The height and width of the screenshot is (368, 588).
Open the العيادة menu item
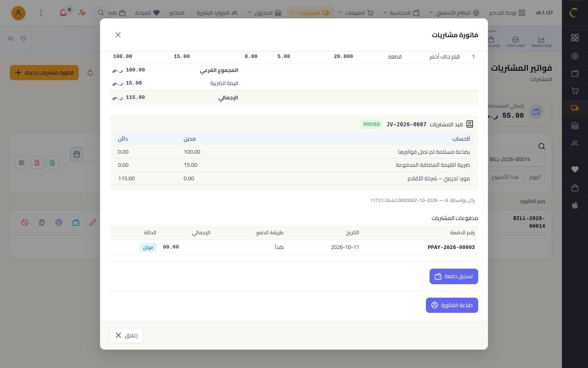147,13
